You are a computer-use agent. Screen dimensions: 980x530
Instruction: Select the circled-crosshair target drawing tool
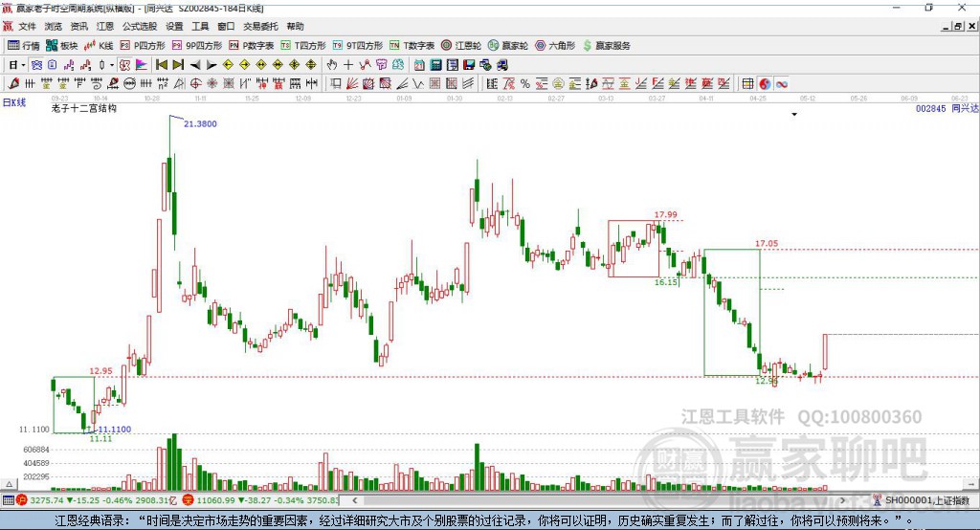coord(195,84)
